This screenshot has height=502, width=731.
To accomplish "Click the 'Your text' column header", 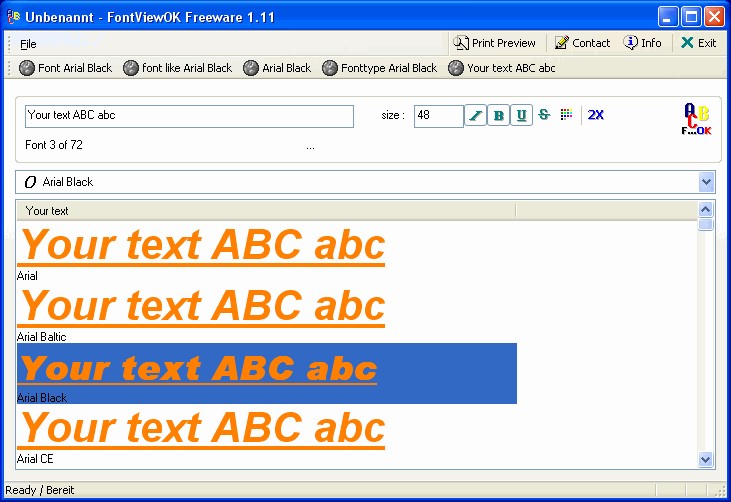I will click(x=266, y=211).
